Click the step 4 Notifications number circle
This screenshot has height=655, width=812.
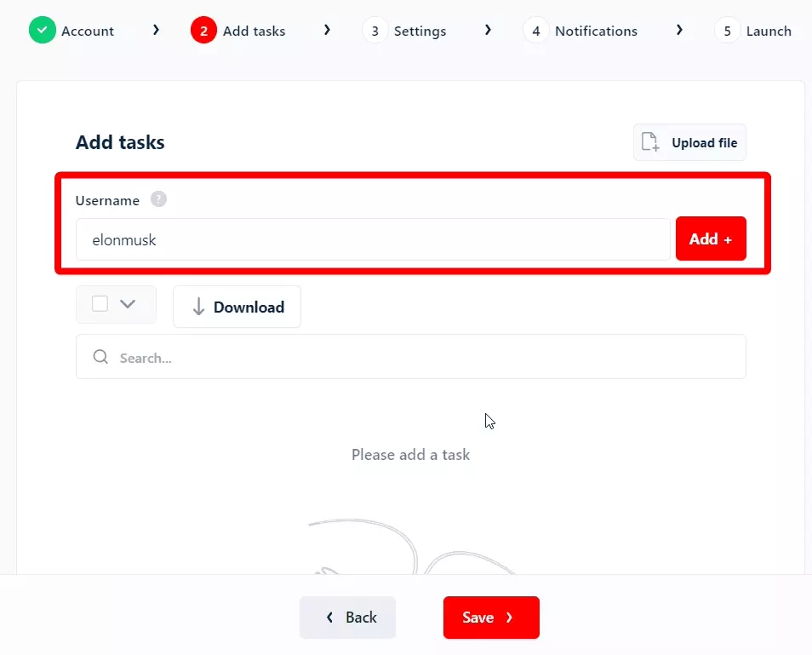(535, 31)
